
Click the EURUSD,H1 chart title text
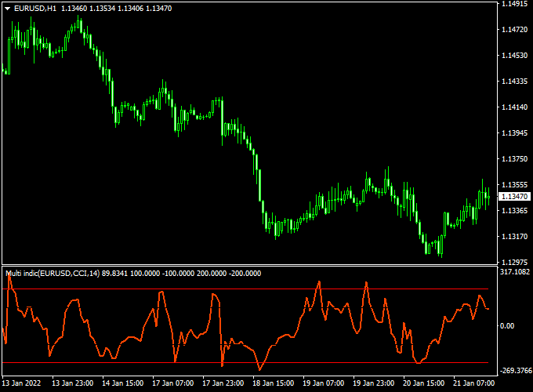coord(35,9)
